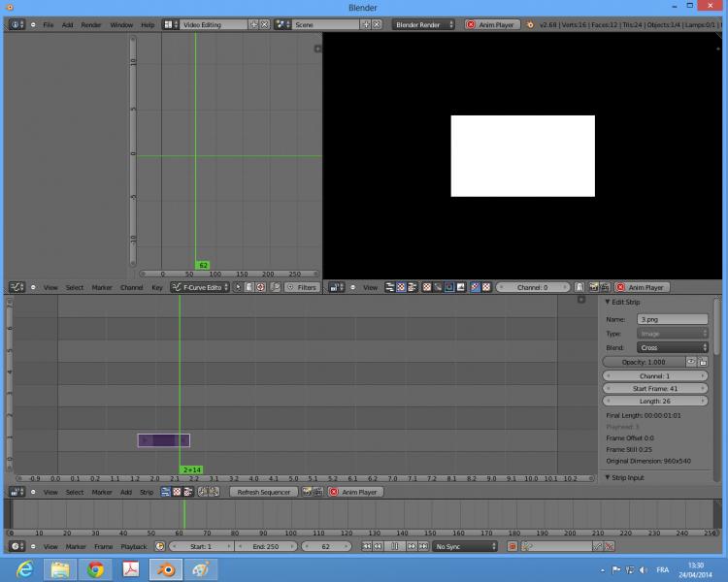Toggle the strip lock icon beside Opacity

703,362
